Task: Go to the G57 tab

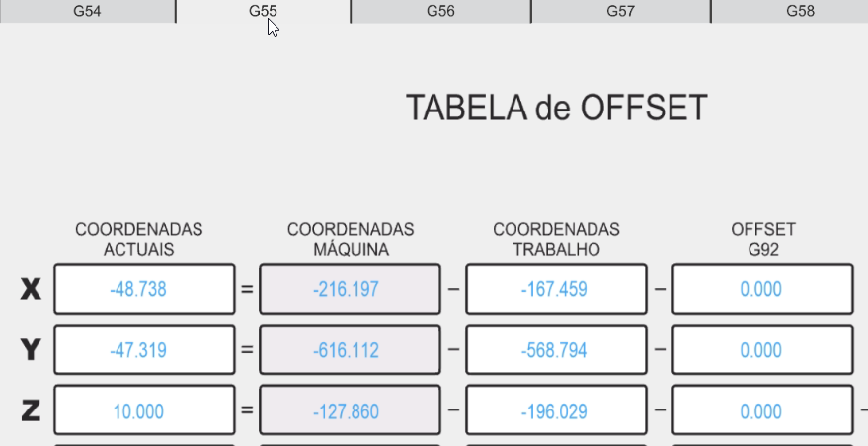Action: coord(620,11)
